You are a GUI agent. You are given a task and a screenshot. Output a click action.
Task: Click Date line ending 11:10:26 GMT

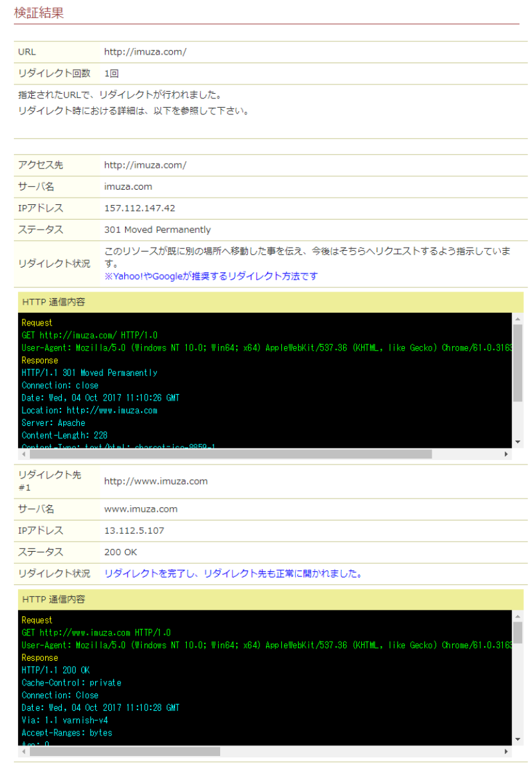coord(100,398)
